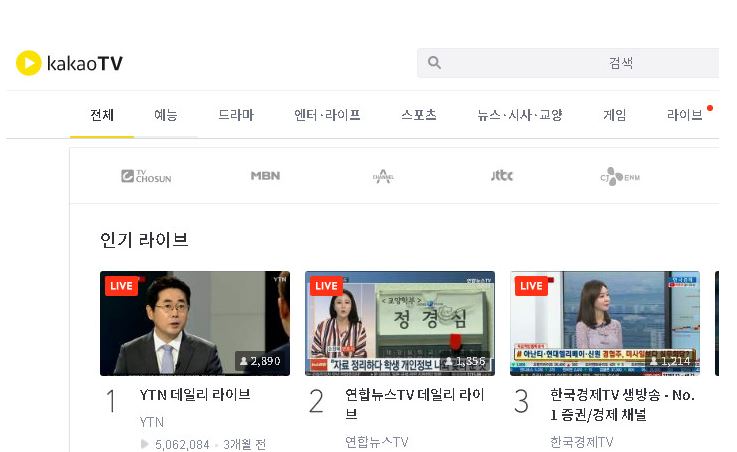Visit the YTN channel name link
The height and width of the screenshot is (452, 737).
tap(151, 422)
